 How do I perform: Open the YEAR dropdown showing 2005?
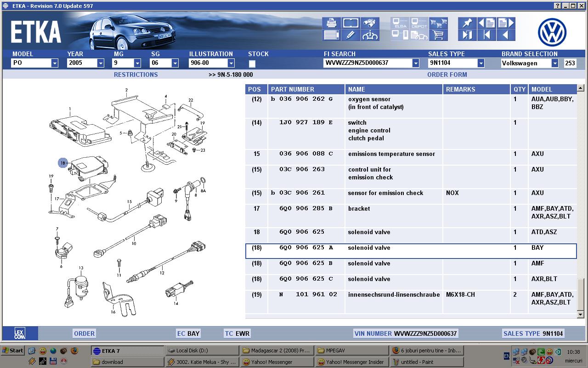pos(100,63)
